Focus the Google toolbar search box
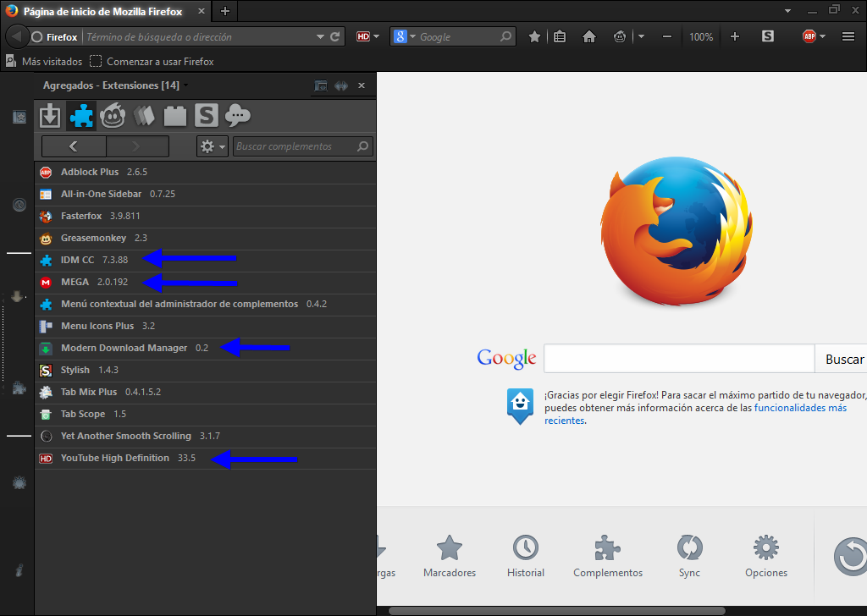 point(458,37)
